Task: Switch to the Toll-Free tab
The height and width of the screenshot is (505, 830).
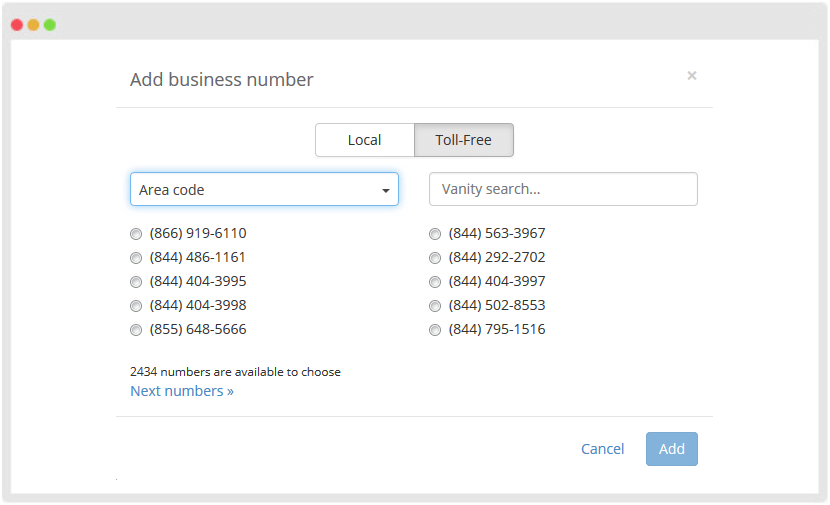Action: click(x=464, y=140)
